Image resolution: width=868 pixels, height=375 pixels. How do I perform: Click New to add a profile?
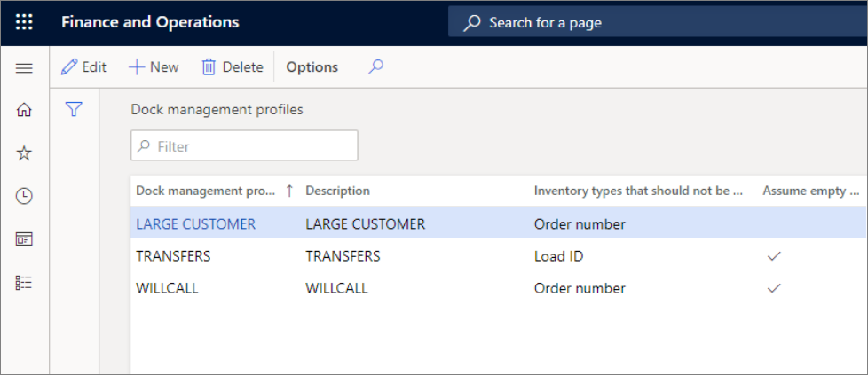154,66
